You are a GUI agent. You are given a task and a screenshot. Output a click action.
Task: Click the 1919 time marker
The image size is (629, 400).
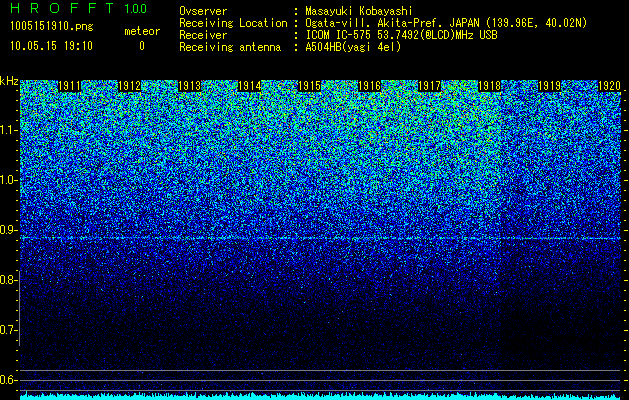coord(550,86)
